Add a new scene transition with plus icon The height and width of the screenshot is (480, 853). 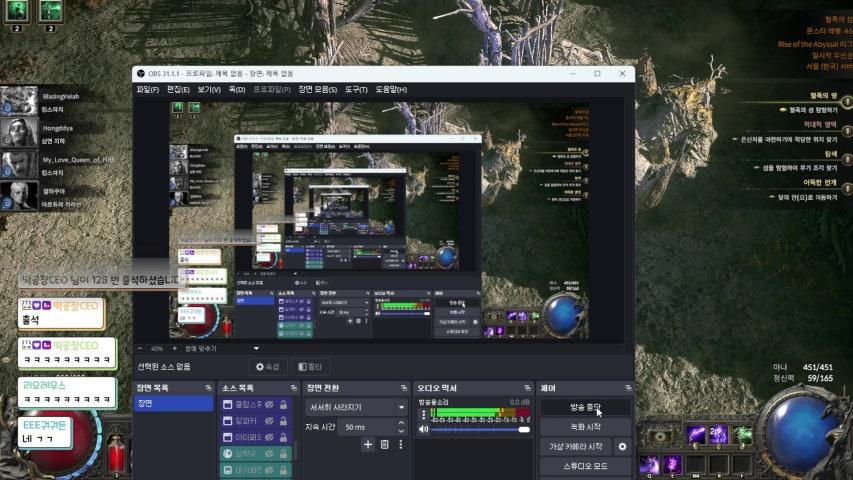[368, 445]
